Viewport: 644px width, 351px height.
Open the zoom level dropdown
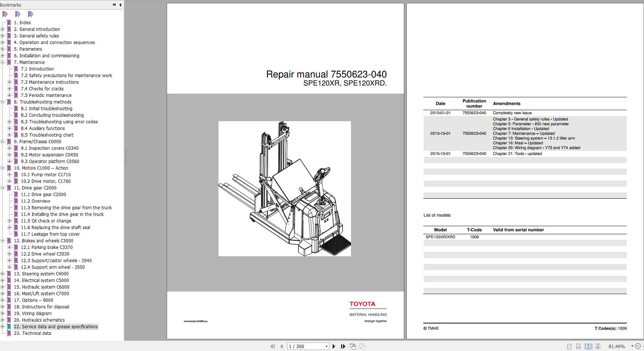[632, 346]
